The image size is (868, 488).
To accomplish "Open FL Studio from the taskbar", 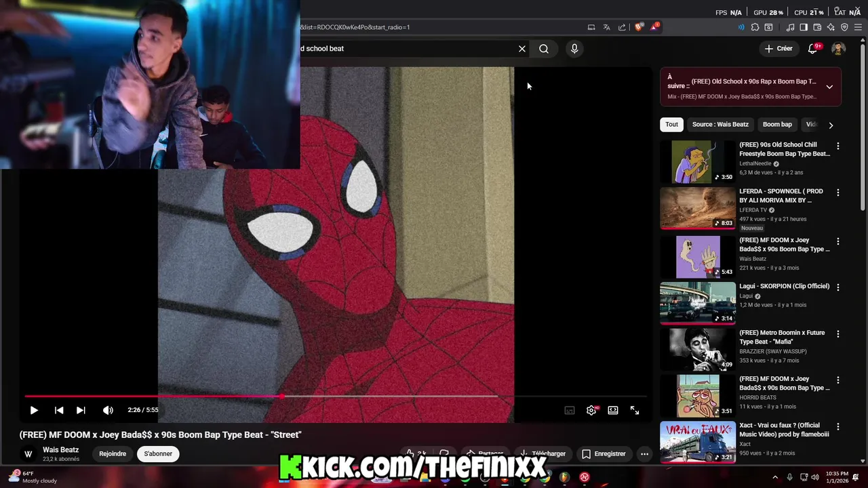I will click(x=564, y=477).
